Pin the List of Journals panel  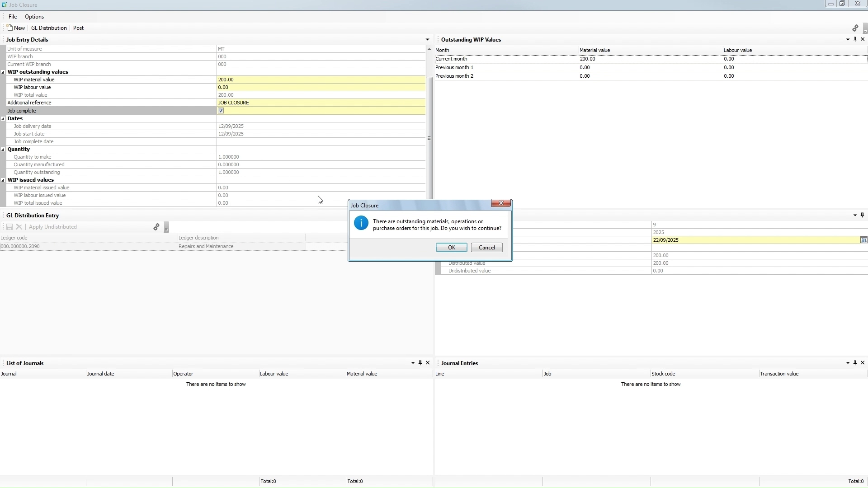[x=420, y=363]
